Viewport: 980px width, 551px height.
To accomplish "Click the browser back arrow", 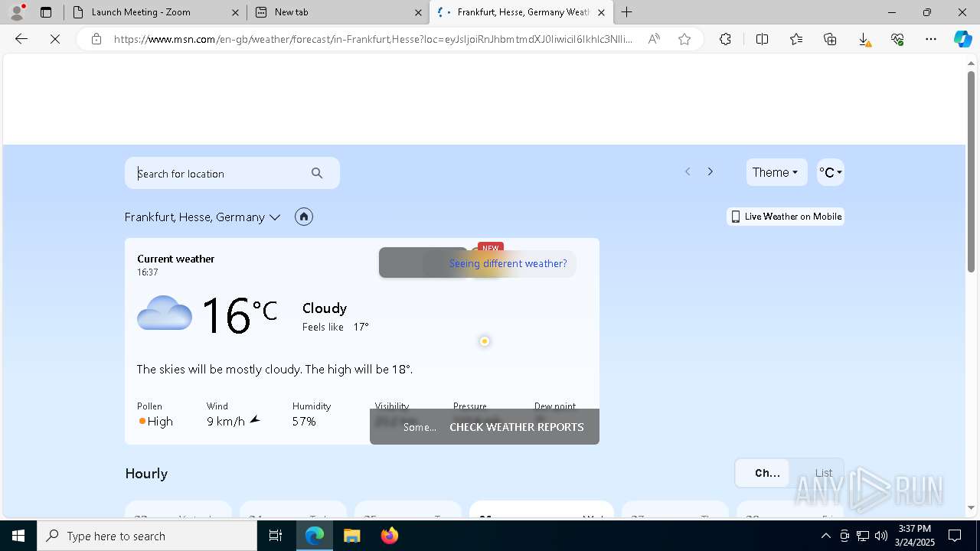I will coord(21,39).
